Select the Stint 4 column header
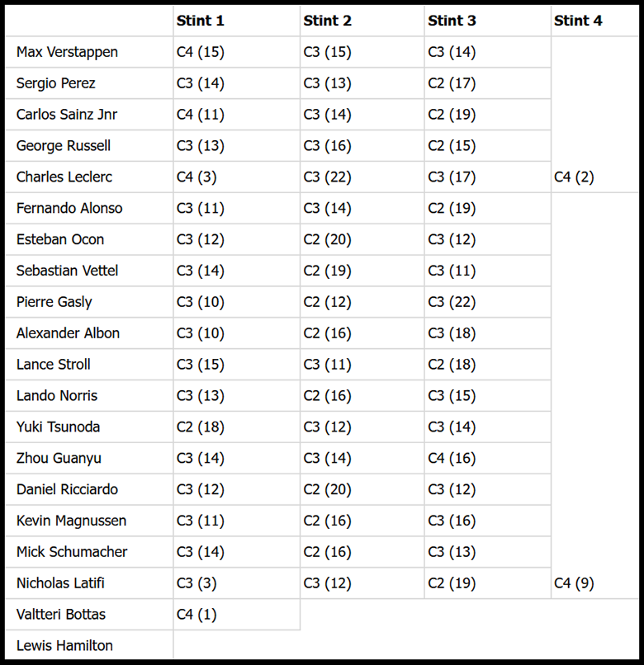 594,21
